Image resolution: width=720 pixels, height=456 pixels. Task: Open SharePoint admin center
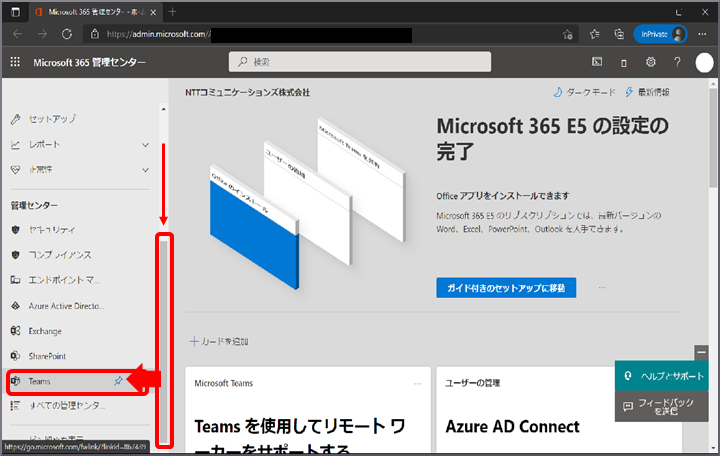coord(47,356)
